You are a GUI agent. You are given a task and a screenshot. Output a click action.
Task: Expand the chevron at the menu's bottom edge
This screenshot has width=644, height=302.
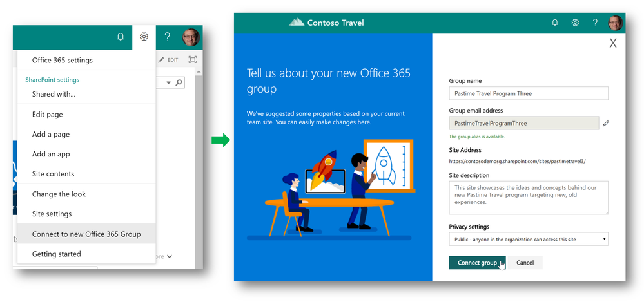point(170,256)
